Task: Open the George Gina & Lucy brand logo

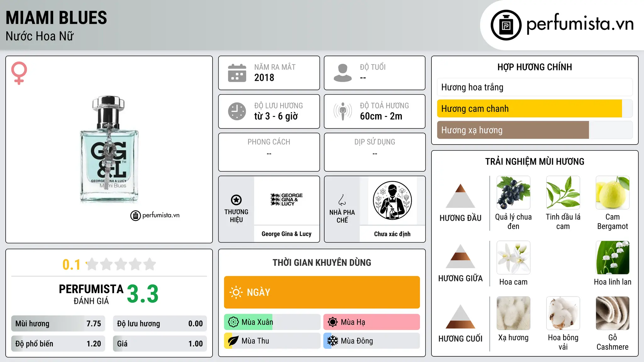Action: (287, 200)
